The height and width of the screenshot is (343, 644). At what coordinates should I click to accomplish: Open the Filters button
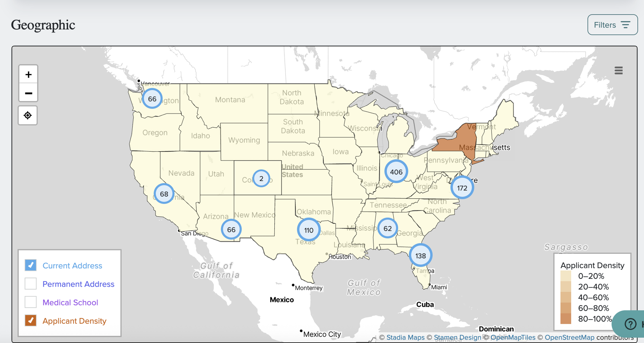click(612, 25)
